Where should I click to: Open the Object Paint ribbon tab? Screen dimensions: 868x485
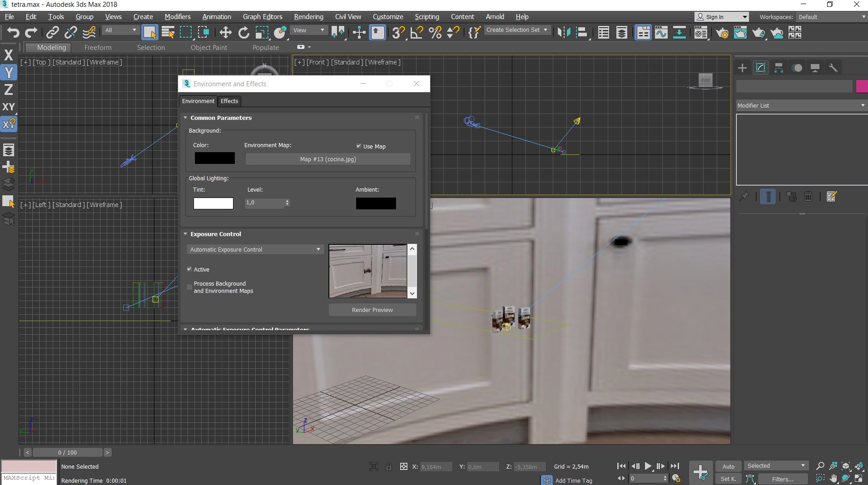[208, 47]
